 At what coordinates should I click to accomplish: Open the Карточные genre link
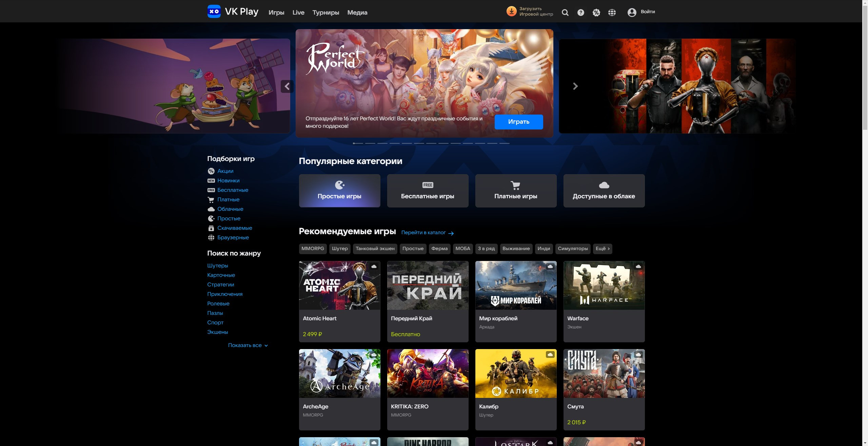click(221, 275)
